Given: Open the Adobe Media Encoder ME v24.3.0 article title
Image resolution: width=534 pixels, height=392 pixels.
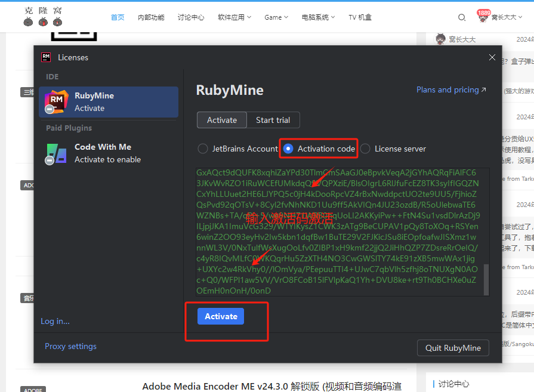Looking at the screenshot, I should click(271, 386).
